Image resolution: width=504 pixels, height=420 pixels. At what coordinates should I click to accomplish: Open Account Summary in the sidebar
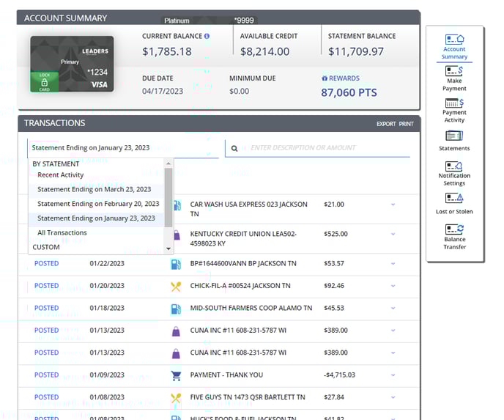[x=454, y=47]
